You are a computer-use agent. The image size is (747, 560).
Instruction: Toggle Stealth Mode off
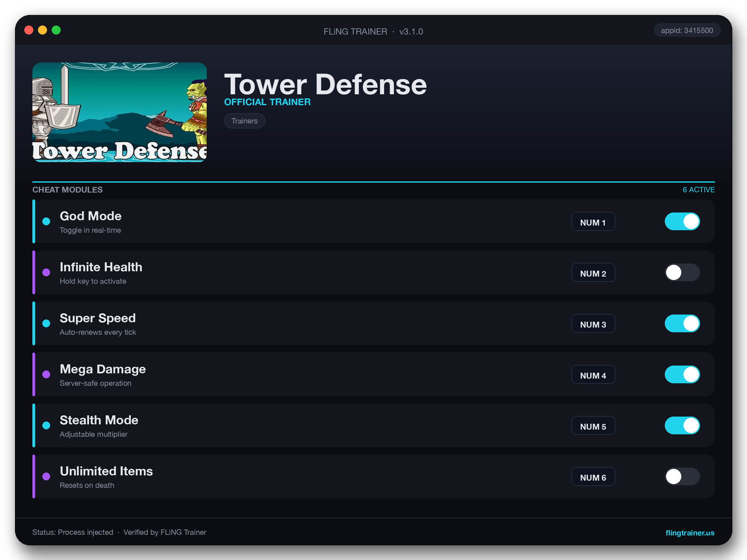(x=682, y=425)
